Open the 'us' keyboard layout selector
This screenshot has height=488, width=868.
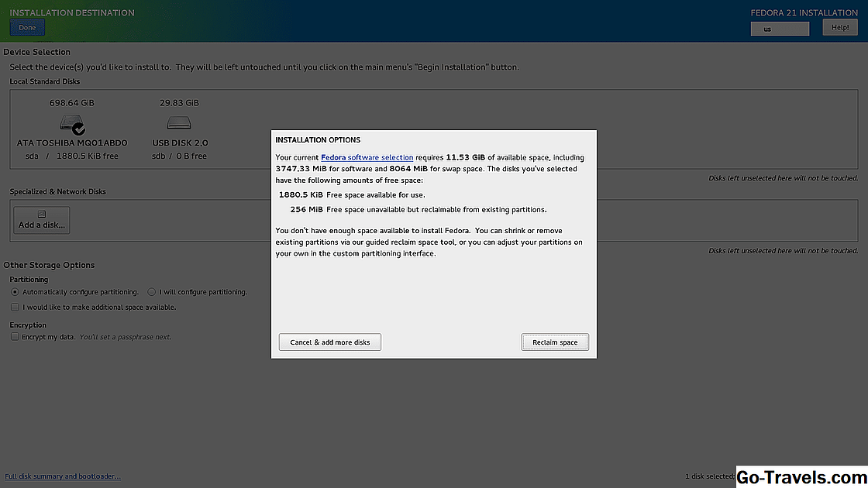point(780,29)
